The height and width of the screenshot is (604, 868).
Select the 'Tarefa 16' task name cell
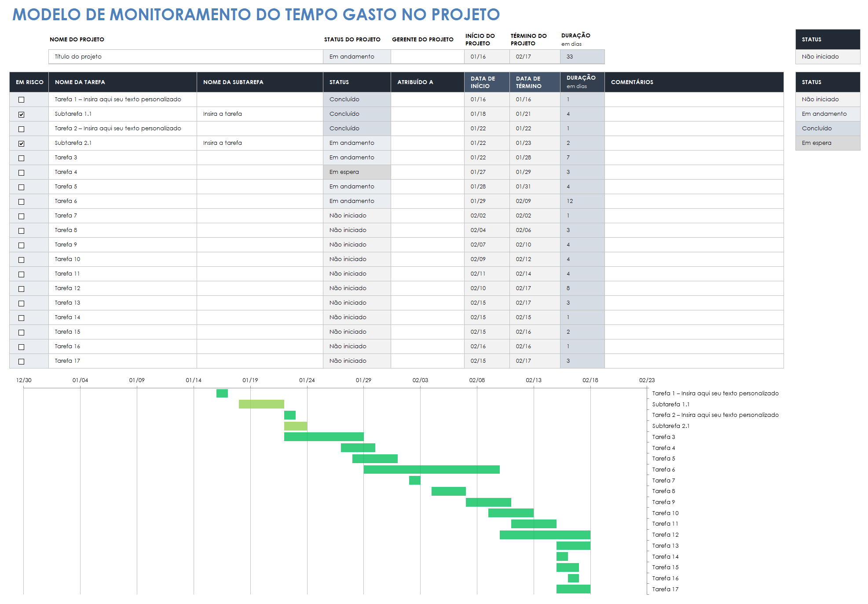[123, 346]
